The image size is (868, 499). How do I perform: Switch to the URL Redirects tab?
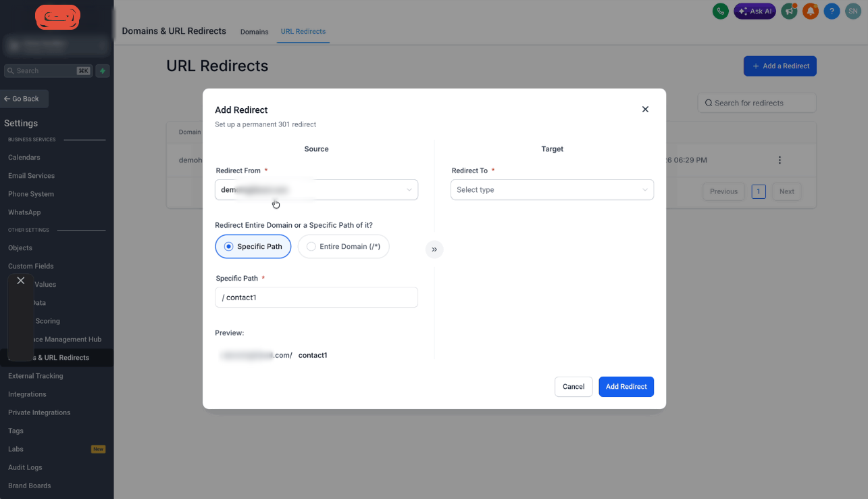pyautogui.click(x=303, y=31)
